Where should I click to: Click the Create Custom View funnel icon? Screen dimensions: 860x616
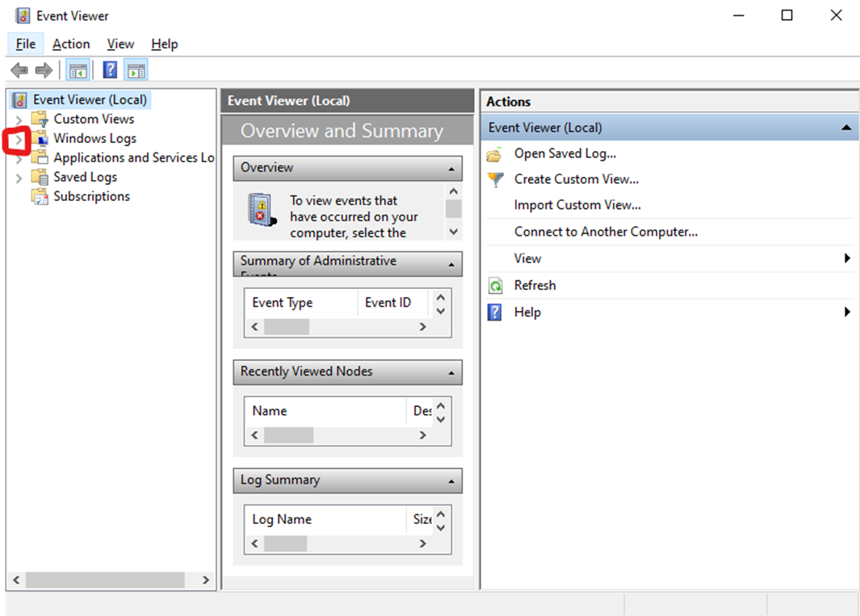tap(495, 179)
